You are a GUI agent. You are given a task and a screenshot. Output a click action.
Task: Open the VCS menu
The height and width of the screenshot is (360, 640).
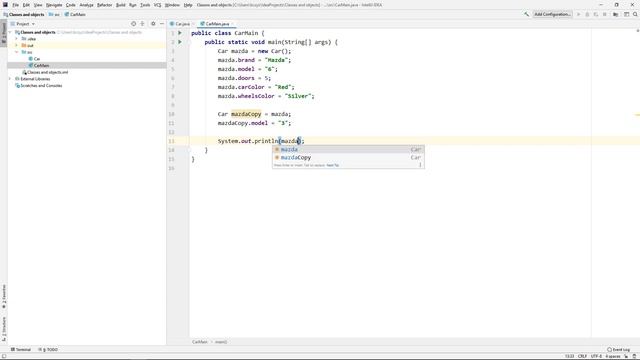157,5
